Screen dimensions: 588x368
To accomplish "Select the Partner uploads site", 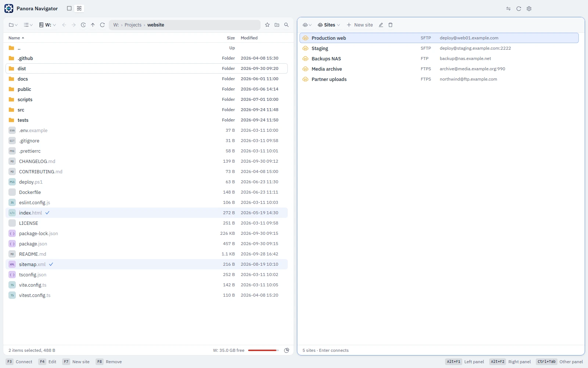I will pos(439,79).
